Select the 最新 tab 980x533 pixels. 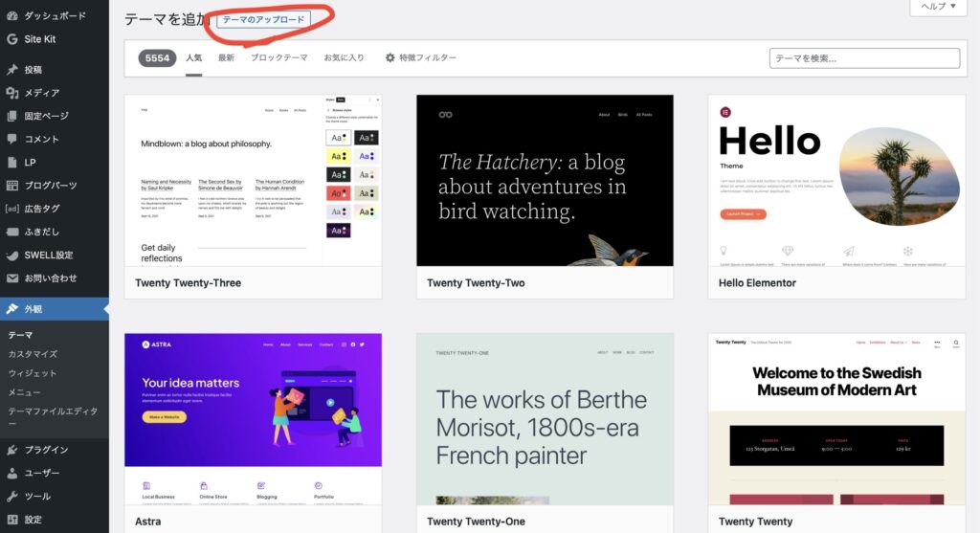(226, 57)
